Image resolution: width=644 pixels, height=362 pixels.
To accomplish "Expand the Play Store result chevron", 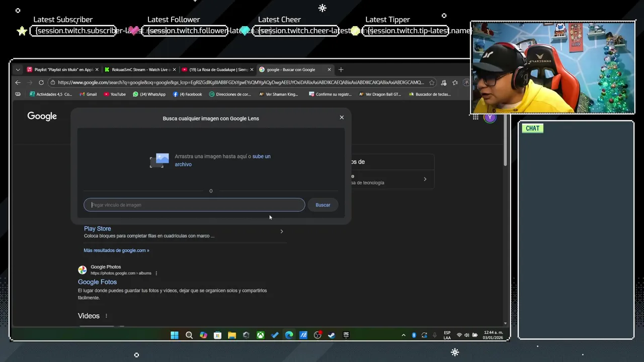I will click(x=282, y=231).
